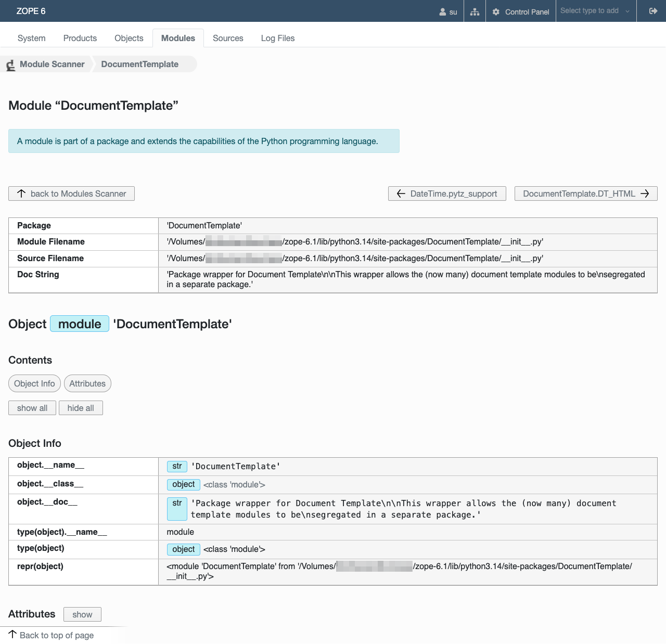This screenshot has width=666, height=644.
Task: Click up arrow on back to Modules Scanner
Action: 21,194
